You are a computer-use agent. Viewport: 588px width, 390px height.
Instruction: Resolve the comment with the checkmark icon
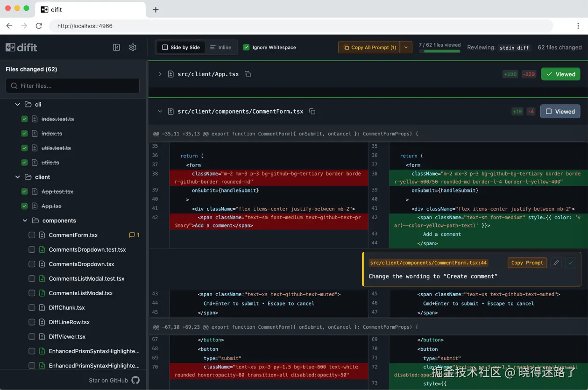pyautogui.click(x=570, y=263)
